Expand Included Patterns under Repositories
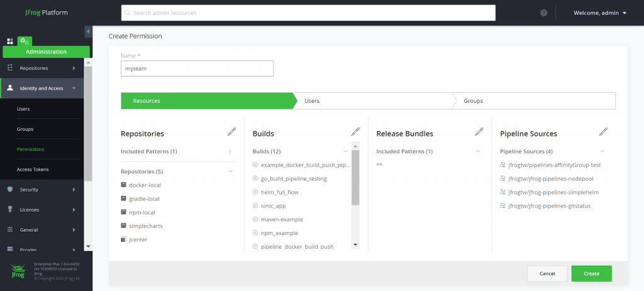Screen dimensions: 644x291 click(x=230, y=151)
